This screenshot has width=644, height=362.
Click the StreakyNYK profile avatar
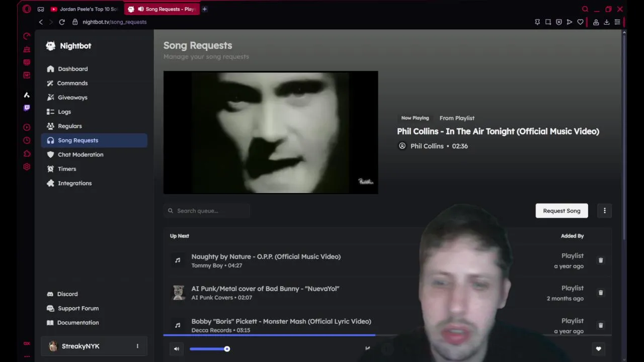(x=53, y=346)
